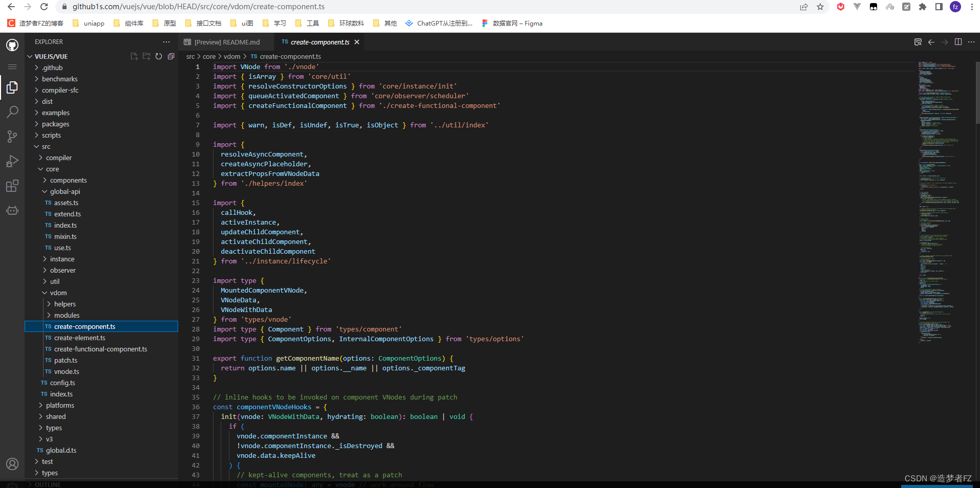
Task: Expand the OUTLINE section
Action: click(48, 484)
